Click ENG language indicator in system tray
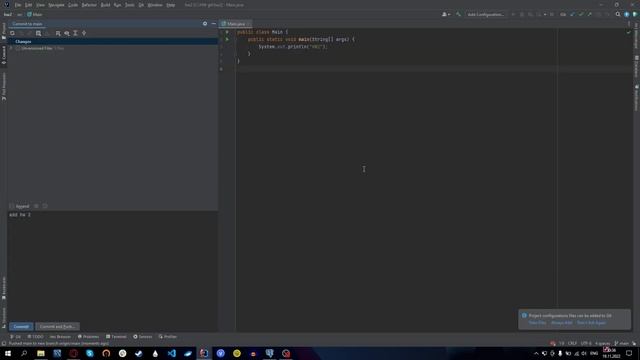The width and height of the screenshot is (640, 360). pyautogui.click(x=594, y=353)
